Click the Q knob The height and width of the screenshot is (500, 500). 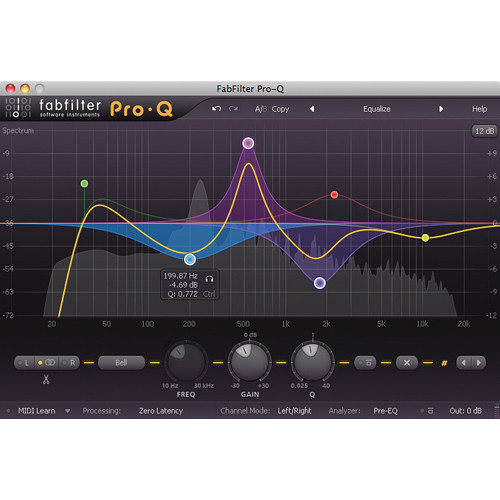[312, 362]
